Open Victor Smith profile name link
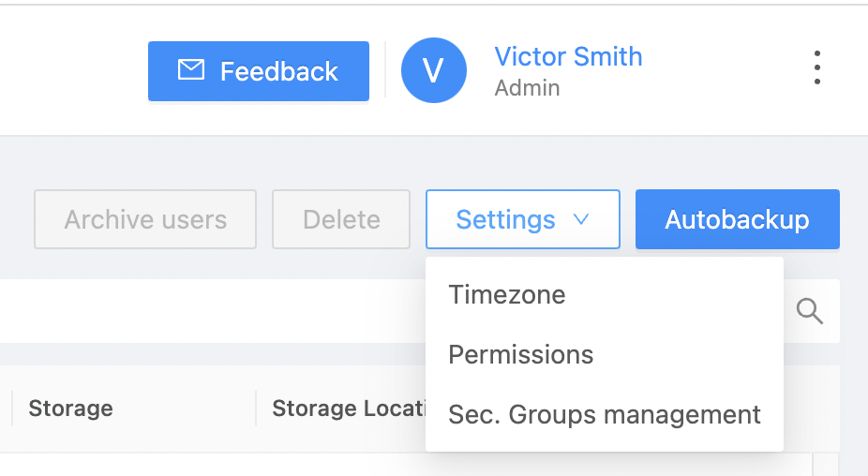 (568, 56)
